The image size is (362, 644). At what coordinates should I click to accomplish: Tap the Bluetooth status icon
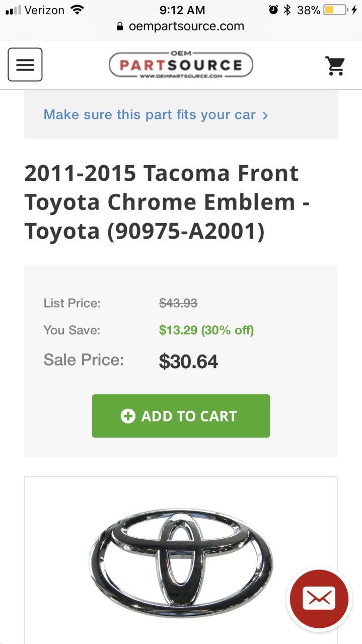287,10
